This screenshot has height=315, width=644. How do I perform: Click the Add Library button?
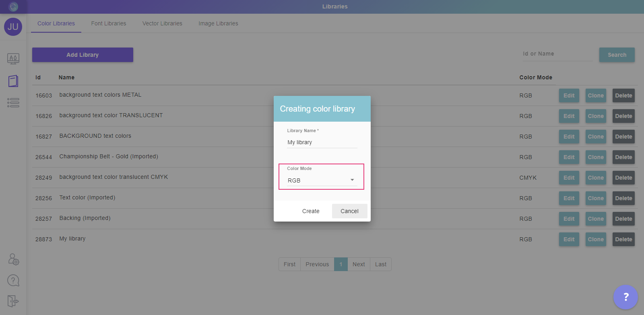[83, 55]
